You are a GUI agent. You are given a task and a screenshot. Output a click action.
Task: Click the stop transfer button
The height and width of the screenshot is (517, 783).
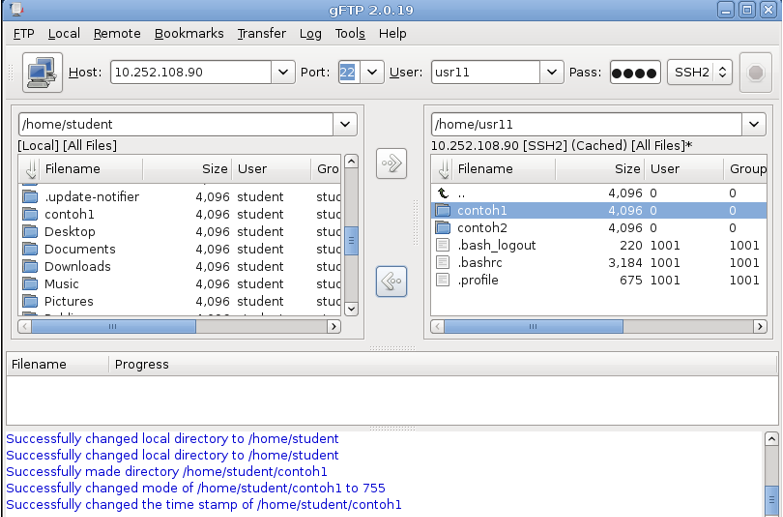pyautogui.click(x=756, y=73)
